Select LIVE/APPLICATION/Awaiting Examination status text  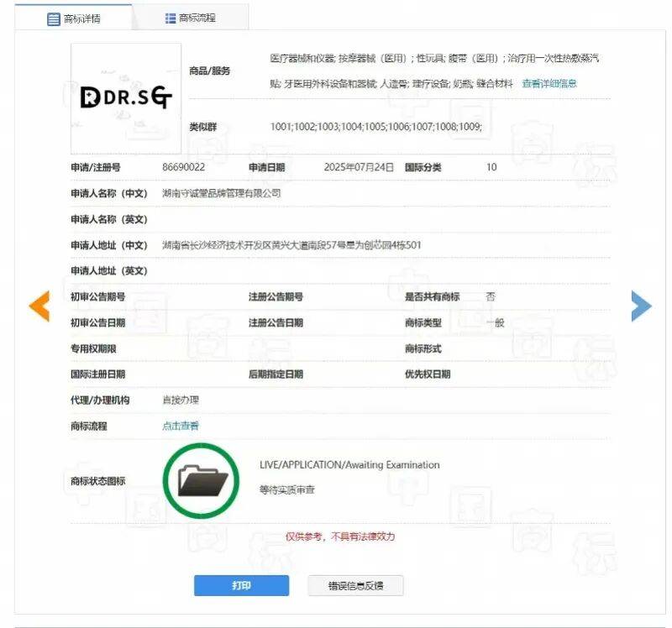pos(349,465)
